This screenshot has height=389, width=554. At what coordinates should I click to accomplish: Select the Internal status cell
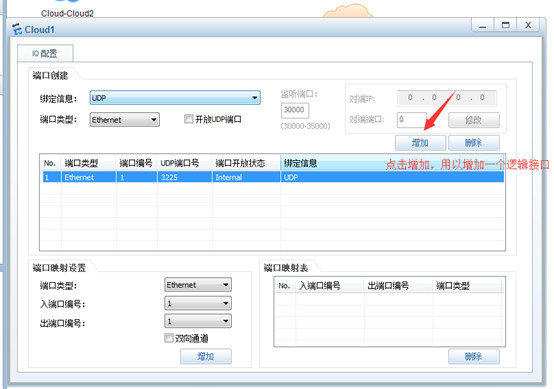coord(246,177)
